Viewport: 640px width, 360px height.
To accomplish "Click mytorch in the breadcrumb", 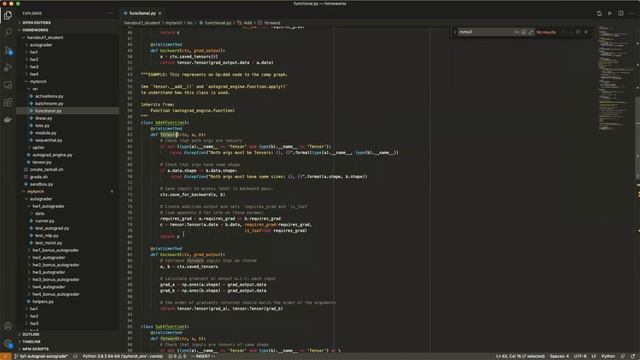I will tap(173, 23).
